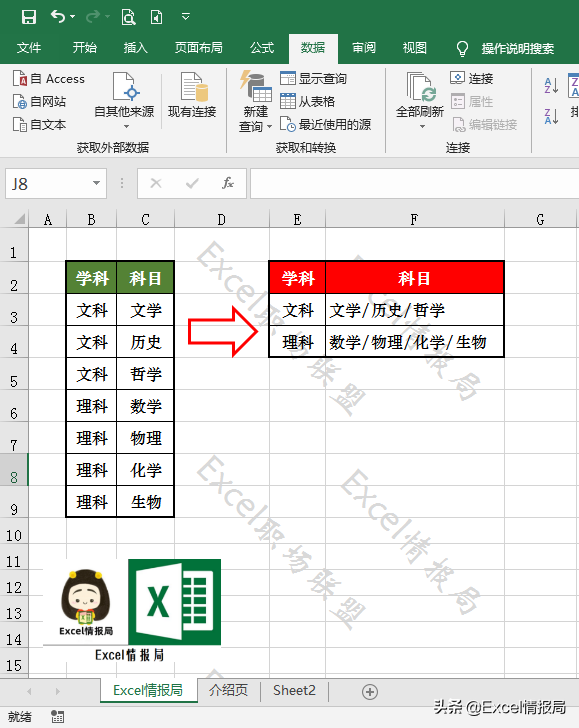Switch to the 视图 ribbon tab
Screen dimensions: 579x728
click(415, 48)
